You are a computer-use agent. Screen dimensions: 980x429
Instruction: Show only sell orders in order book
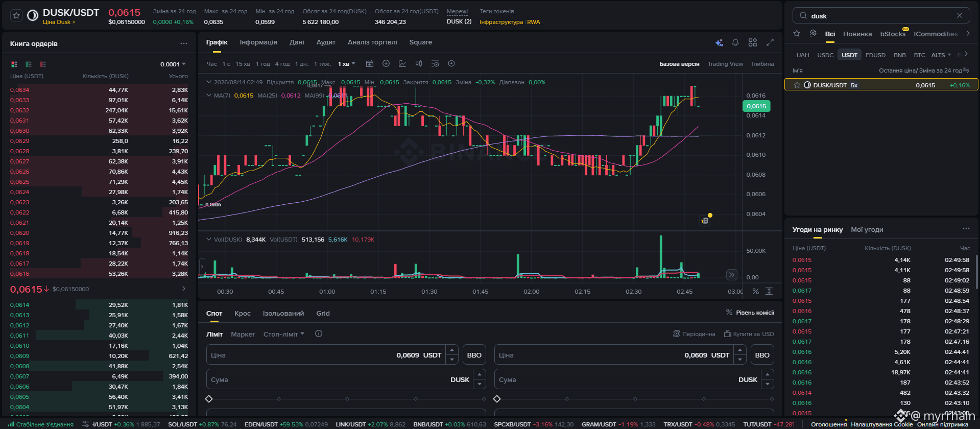click(x=43, y=64)
